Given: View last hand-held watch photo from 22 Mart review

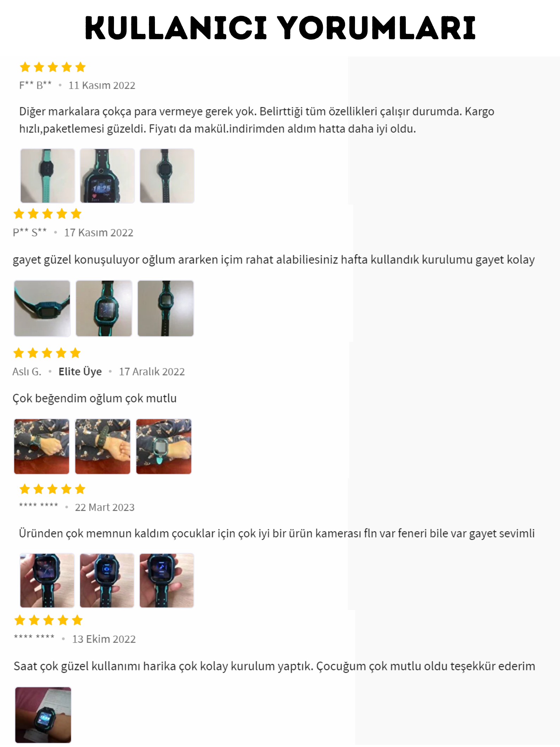Looking at the screenshot, I should coord(167,581).
